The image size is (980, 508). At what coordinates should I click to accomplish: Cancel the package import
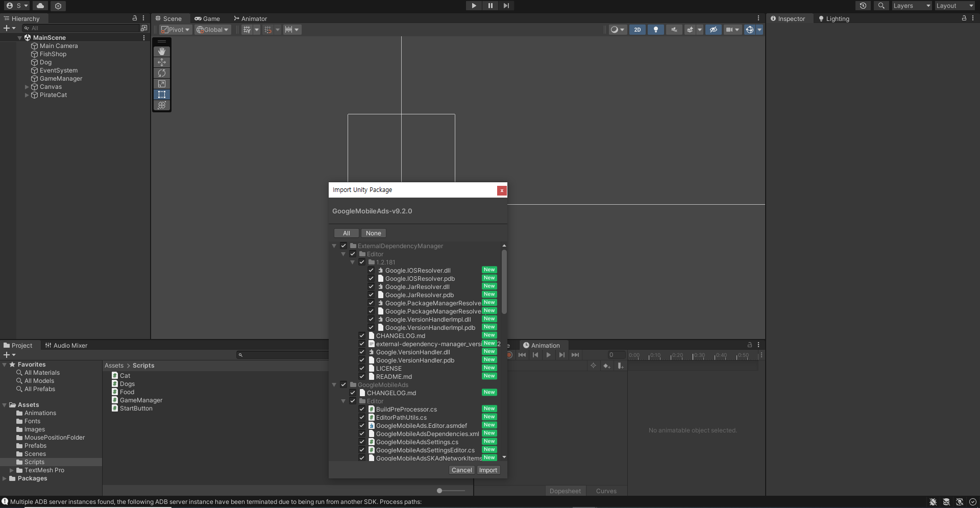462,470
